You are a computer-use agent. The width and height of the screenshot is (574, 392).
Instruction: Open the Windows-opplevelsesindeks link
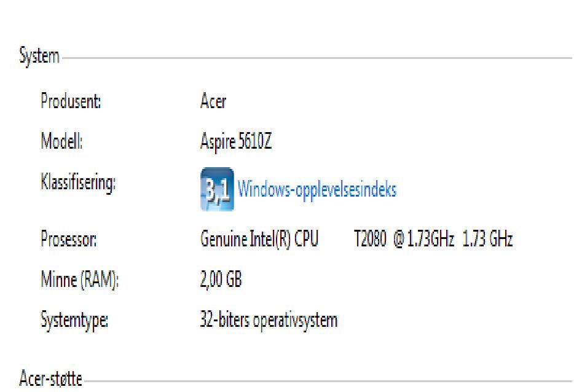(x=317, y=190)
